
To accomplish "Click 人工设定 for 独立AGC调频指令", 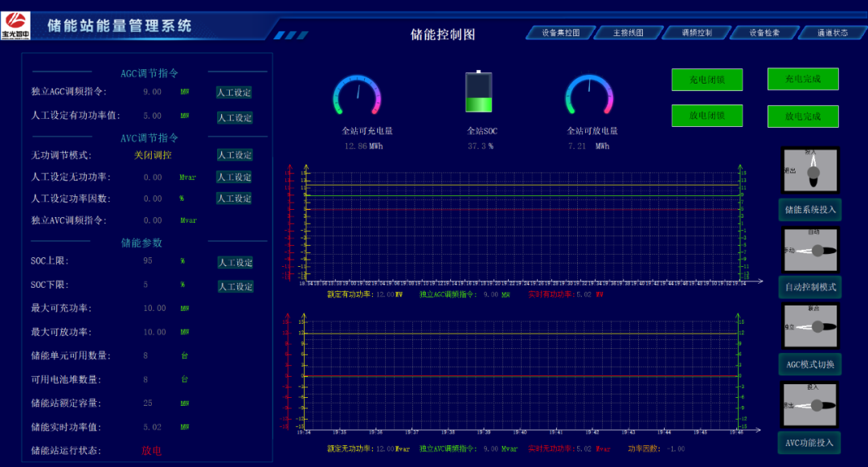I will click(234, 92).
